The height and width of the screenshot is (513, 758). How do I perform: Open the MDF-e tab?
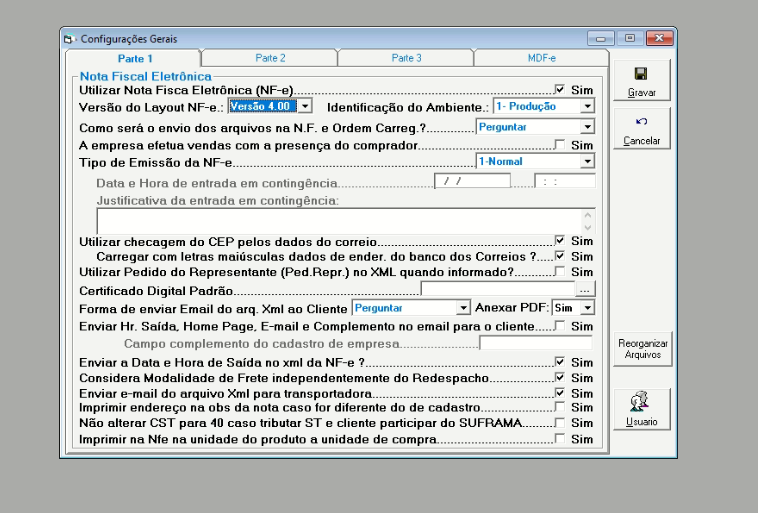541,58
